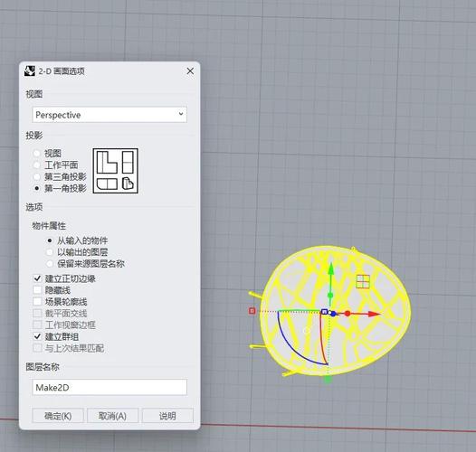Click the green scale handle below the model

[x=328, y=380]
